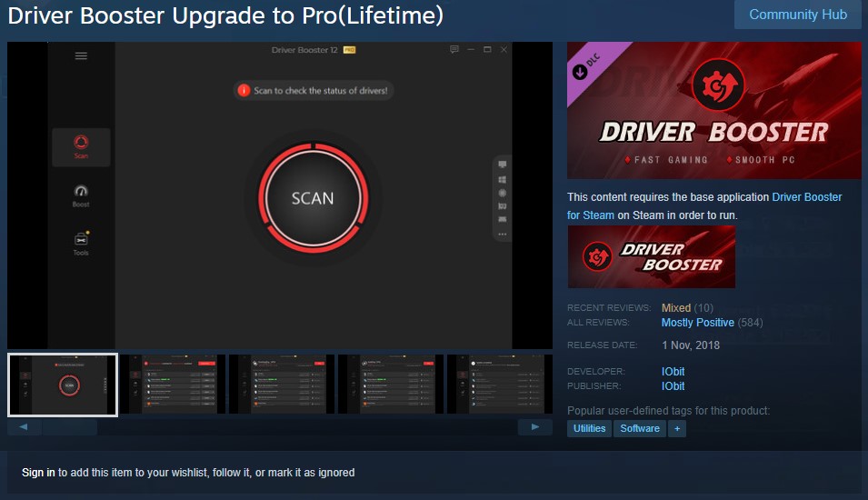The height and width of the screenshot is (500, 868).
Task: Select the Software tag
Action: pyautogui.click(x=639, y=428)
